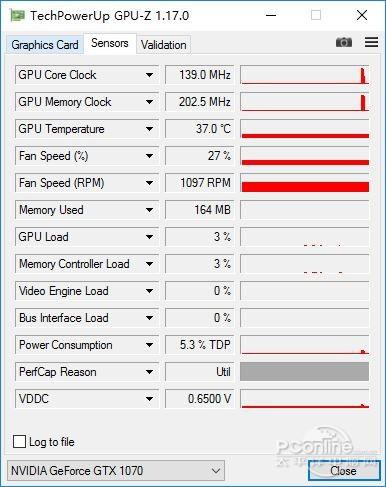Expand the PerfCap Reason dropdown
The height and width of the screenshot is (487, 386).
point(150,372)
